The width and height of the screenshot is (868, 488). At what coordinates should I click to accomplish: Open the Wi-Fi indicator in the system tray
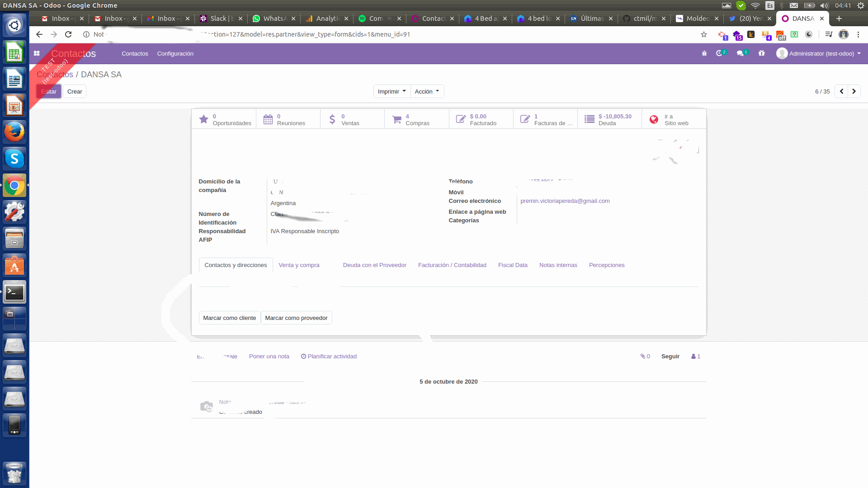755,5
